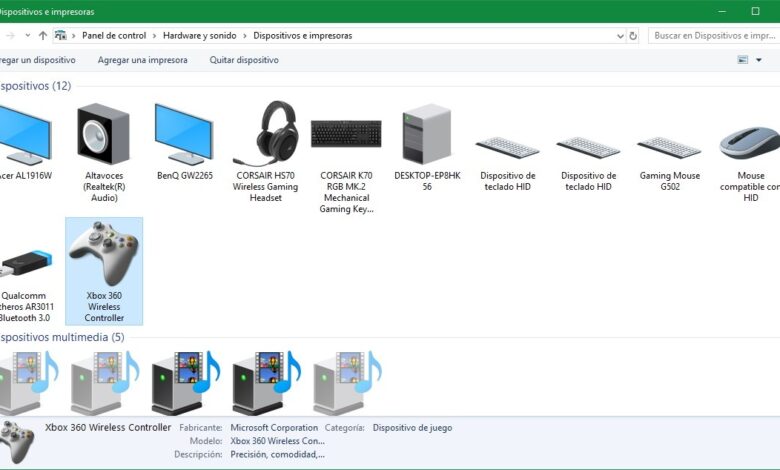780x470 pixels.
Task: Collapse the Dispositivos multimedia (5) group header
Action: click(x=62, y=337)
